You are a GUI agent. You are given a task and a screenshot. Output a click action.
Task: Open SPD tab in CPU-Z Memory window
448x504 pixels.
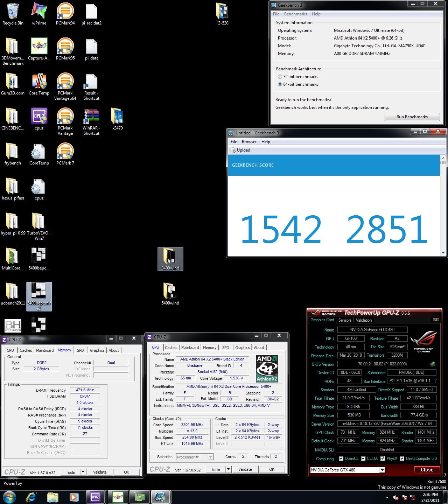[80, 350]
